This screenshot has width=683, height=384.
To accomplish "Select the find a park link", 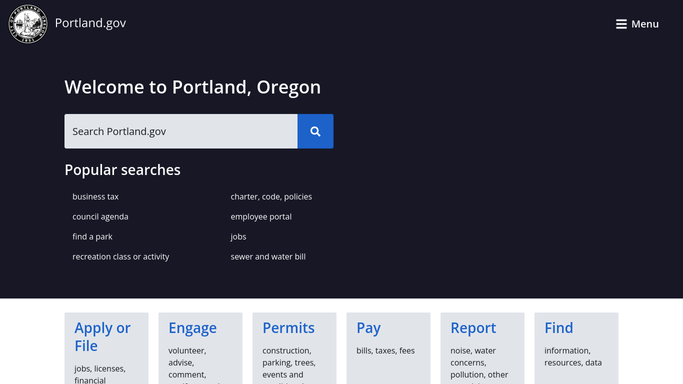I will point(92,237).
